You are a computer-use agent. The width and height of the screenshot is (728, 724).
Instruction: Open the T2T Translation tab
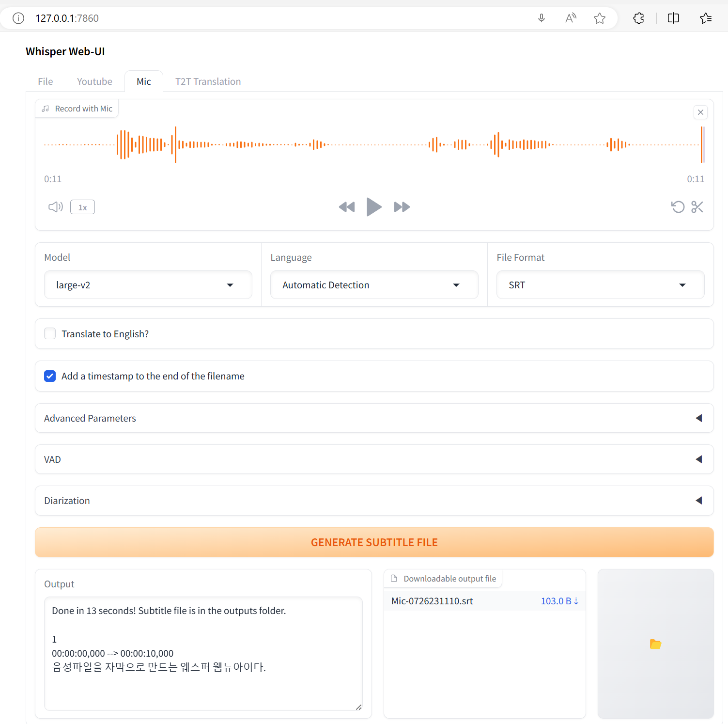tap(208, 81)
